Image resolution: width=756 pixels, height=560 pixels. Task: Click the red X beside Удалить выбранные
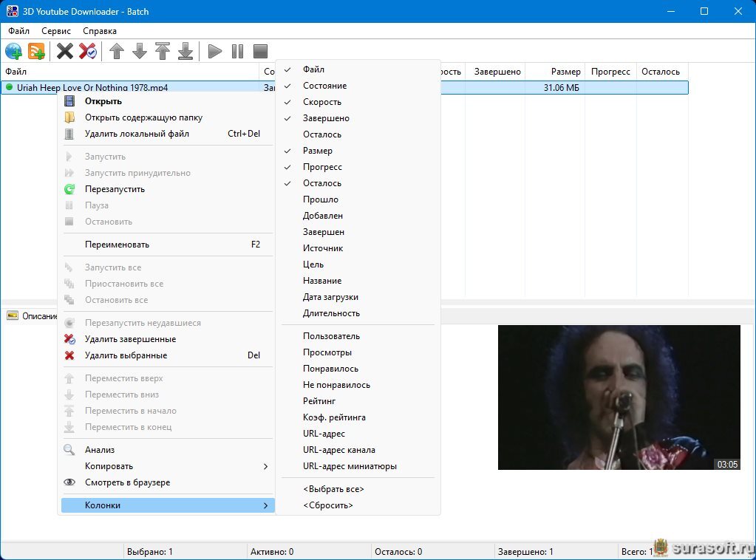pyautogui.click(x=69, y=355)
